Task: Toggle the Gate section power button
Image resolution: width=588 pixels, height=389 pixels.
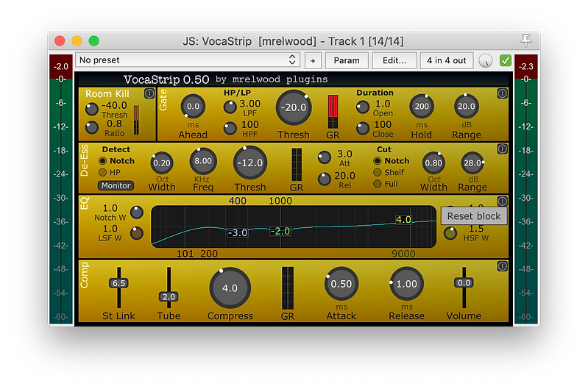Action: coord(502,93)
